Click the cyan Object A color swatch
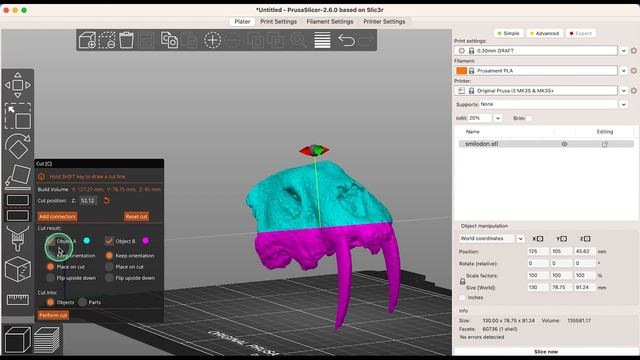640x360 pixels. [87, 241]
